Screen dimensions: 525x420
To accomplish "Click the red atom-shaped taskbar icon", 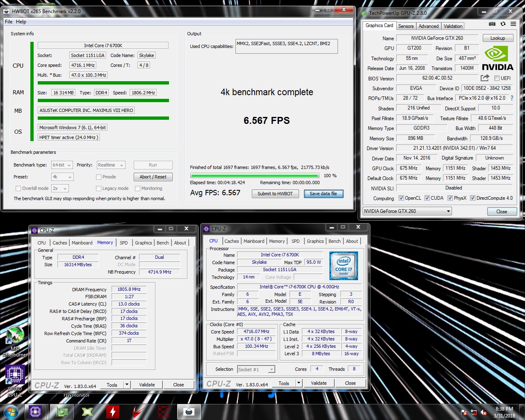I will coord(164,411).
